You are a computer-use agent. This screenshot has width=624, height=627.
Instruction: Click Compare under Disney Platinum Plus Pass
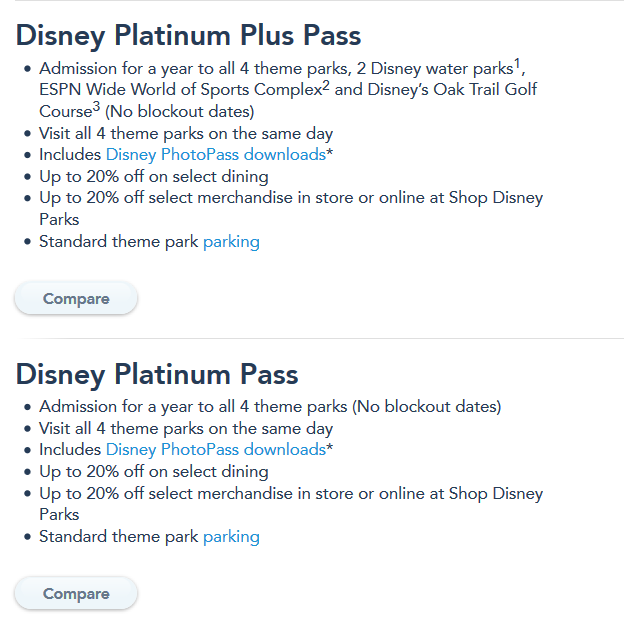pyautogui.click(x=76, y=298)
